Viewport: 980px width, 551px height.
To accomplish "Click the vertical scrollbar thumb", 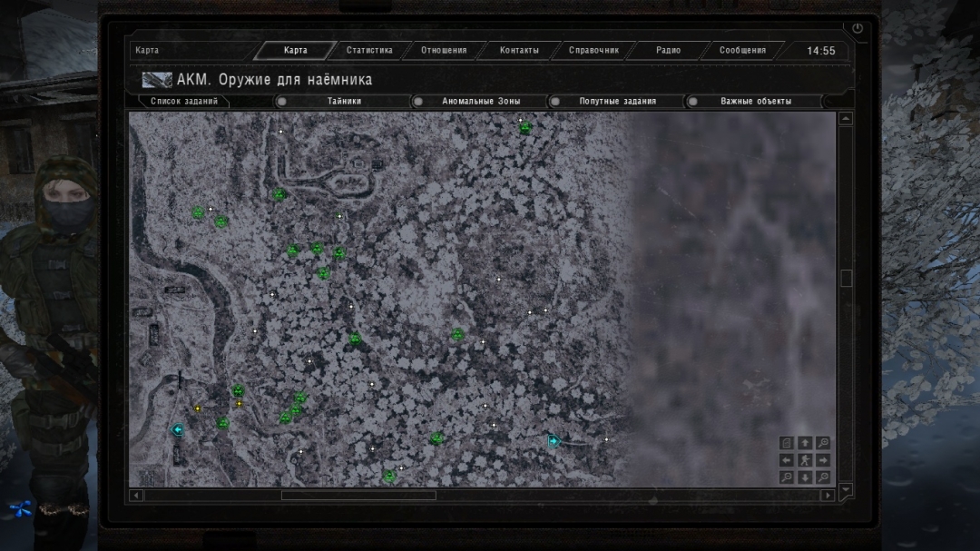I will pyautogui.click(x=847, y=279).
